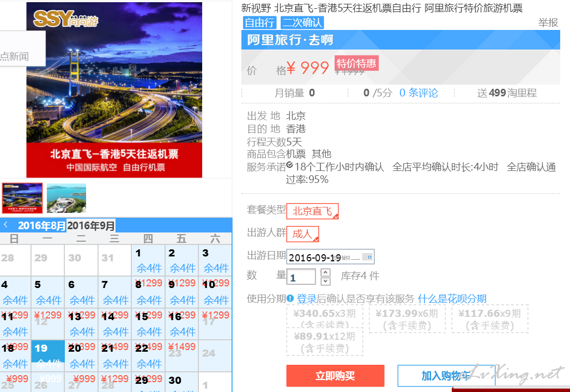Pick September 14 in the calendar

point(114,324)
